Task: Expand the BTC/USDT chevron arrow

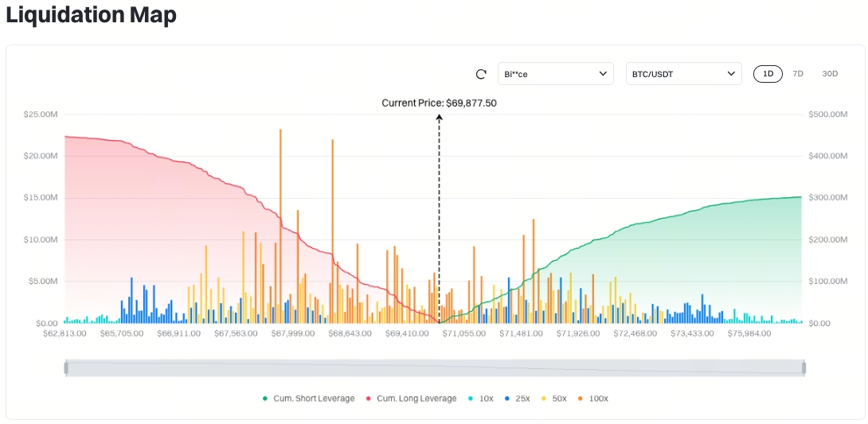Action: [731, 73]
